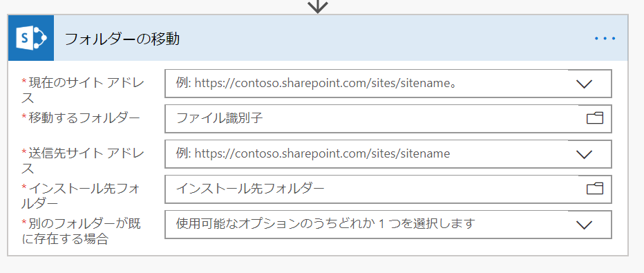Open the three-dots menu on フォルダーの移動
This screenshot has height=273, width=644.
(605, 39)
